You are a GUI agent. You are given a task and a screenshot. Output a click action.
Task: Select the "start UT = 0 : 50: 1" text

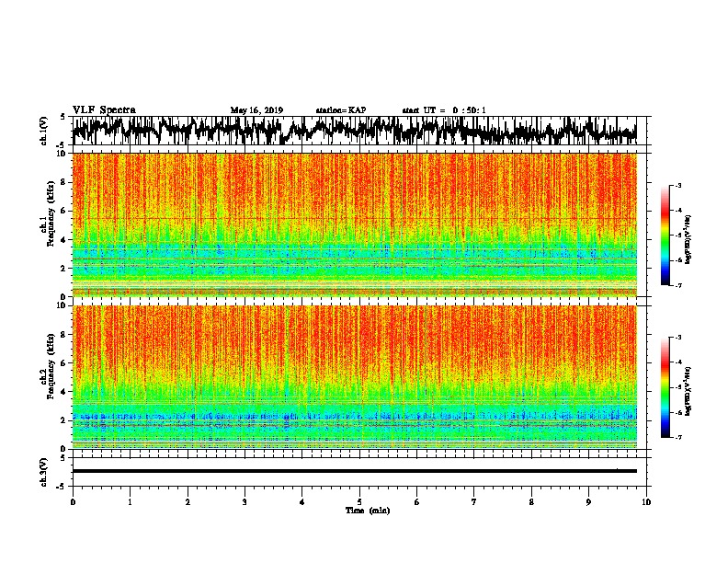pyautogui.click(x=444, y=110)
